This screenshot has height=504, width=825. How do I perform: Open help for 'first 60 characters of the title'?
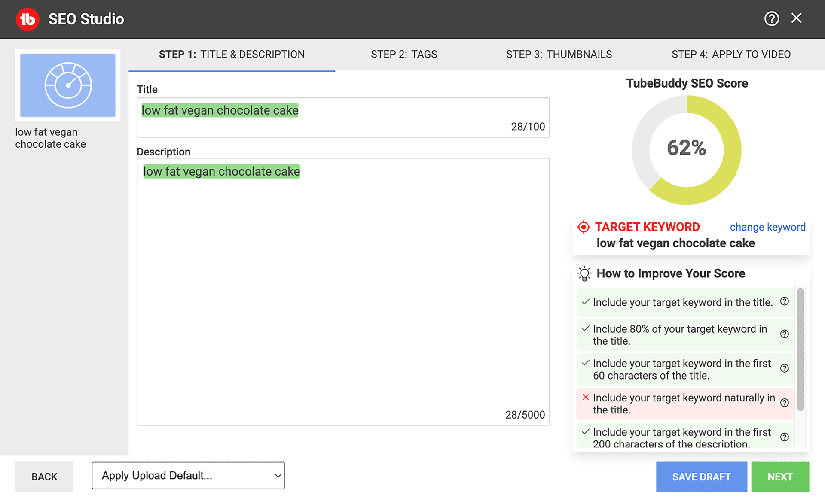[785, 368]
